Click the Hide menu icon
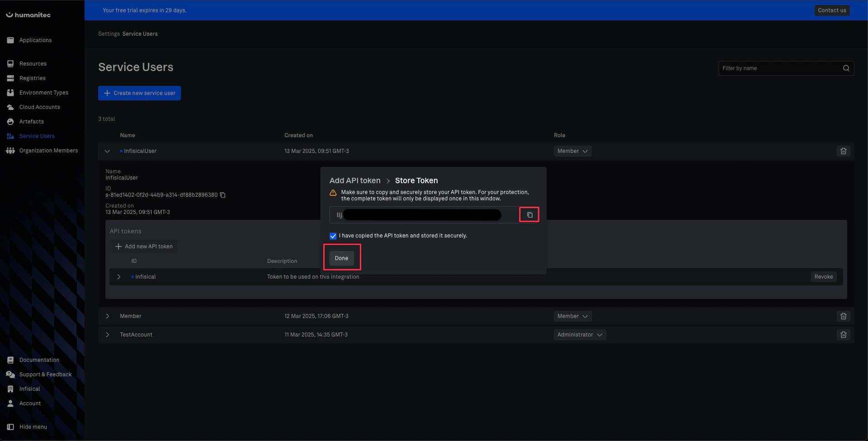The image size is (868, 441). point(10,427)
